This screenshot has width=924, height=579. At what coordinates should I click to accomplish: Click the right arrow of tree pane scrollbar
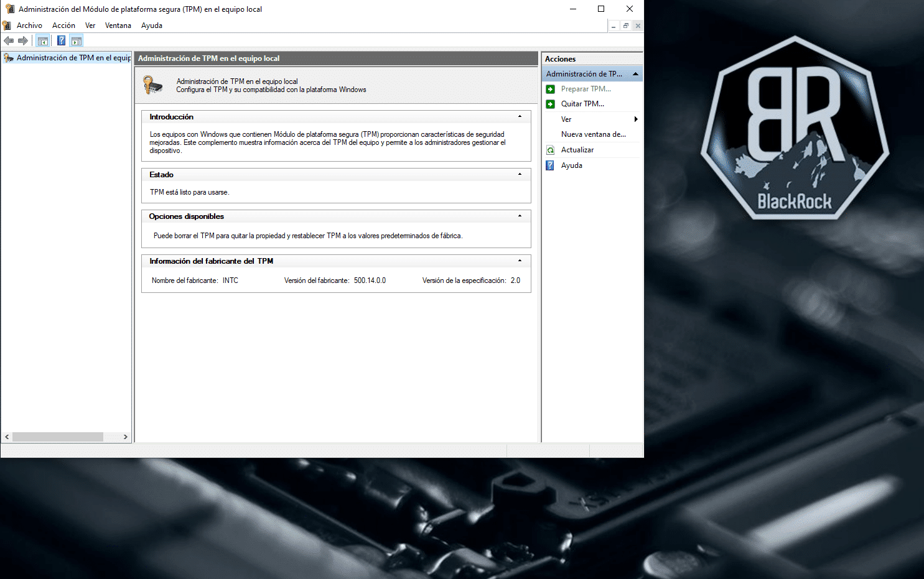pos(126,437)
